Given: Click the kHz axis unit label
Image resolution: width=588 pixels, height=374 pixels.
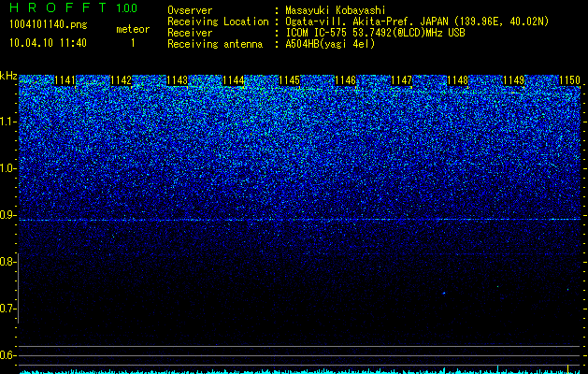Looking at the screenshot, I should 8,76.
